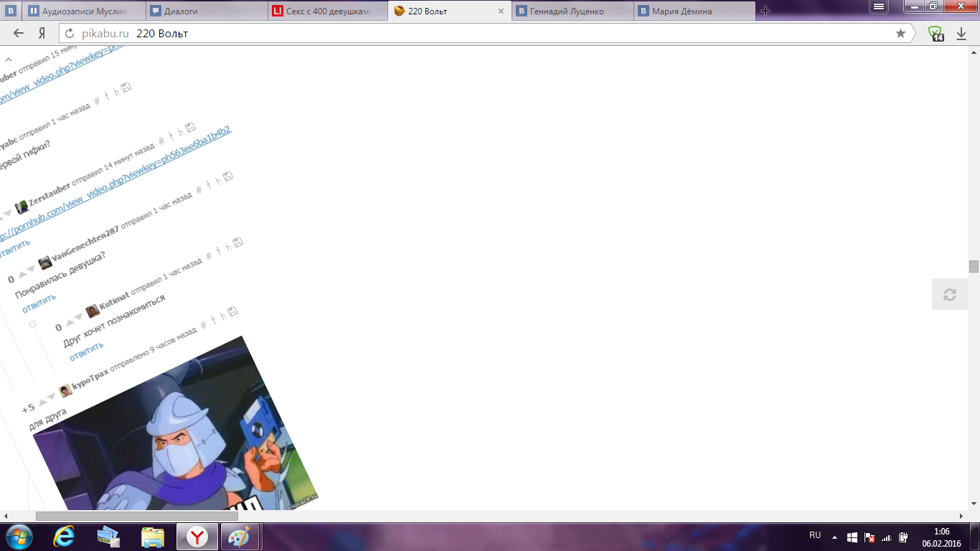This screenshot has width=980, height=551.
Task: Downvote VanGenechten287's comment
Action: pyautogui.click(x=30, y=270)
